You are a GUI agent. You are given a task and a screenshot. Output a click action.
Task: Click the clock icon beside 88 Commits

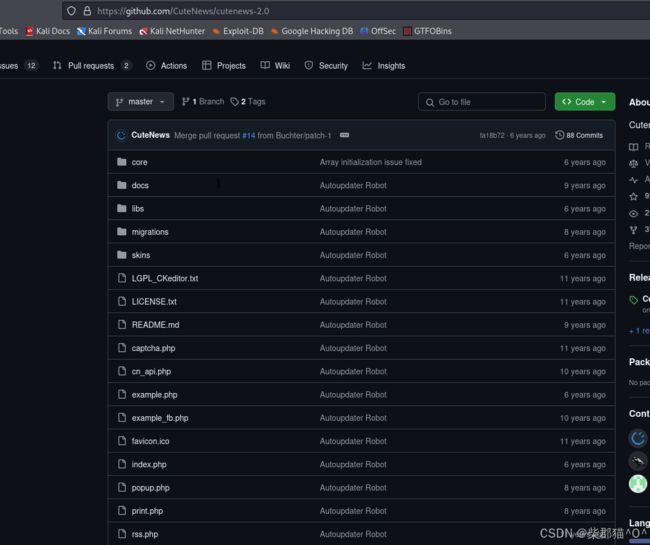tap(560, 135)
